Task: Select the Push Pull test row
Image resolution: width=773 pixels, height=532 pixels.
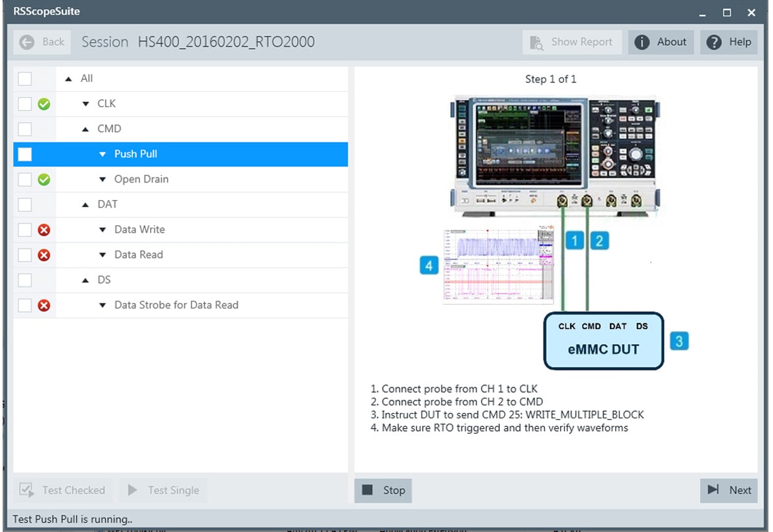Action: pos(180,154)
